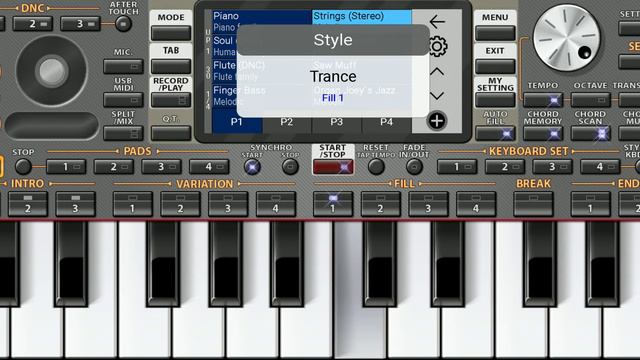Viewport: 640px width, 360px height.
Task: Select KEYBOARD SET button 4
Action: pos(600,167)
